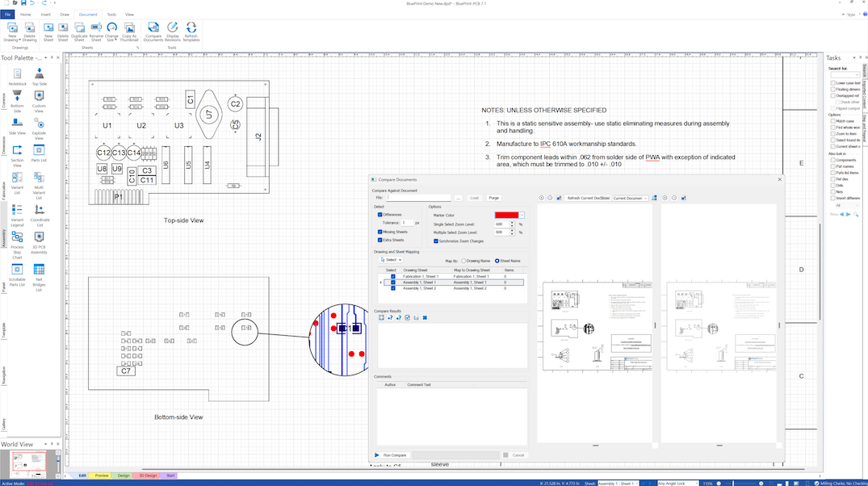
Task: Select the Noteblock tool in Tool Palette
Action: (17, 77)
